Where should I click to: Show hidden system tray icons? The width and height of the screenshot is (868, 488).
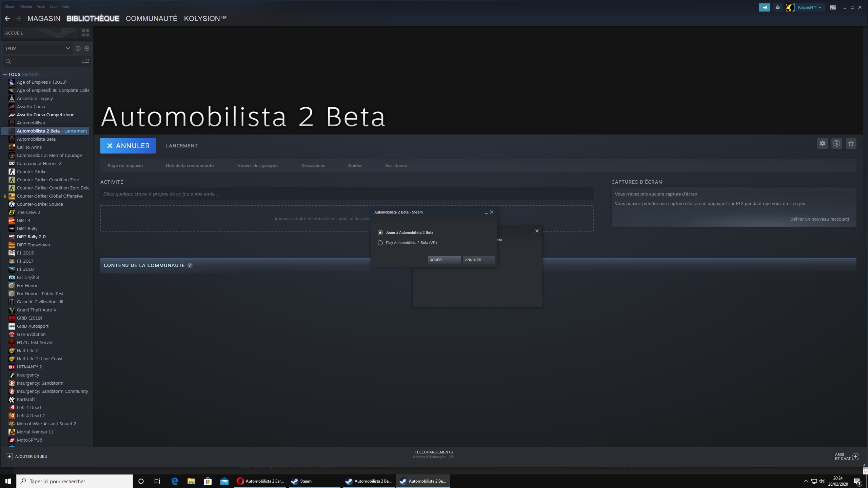tap(806, 481)
